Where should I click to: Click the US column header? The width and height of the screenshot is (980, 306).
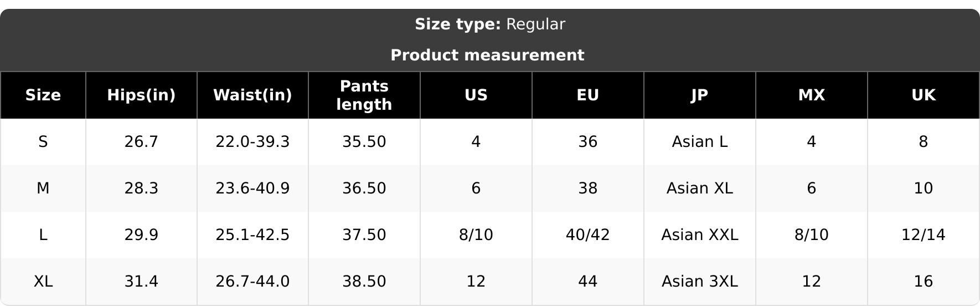476,95
